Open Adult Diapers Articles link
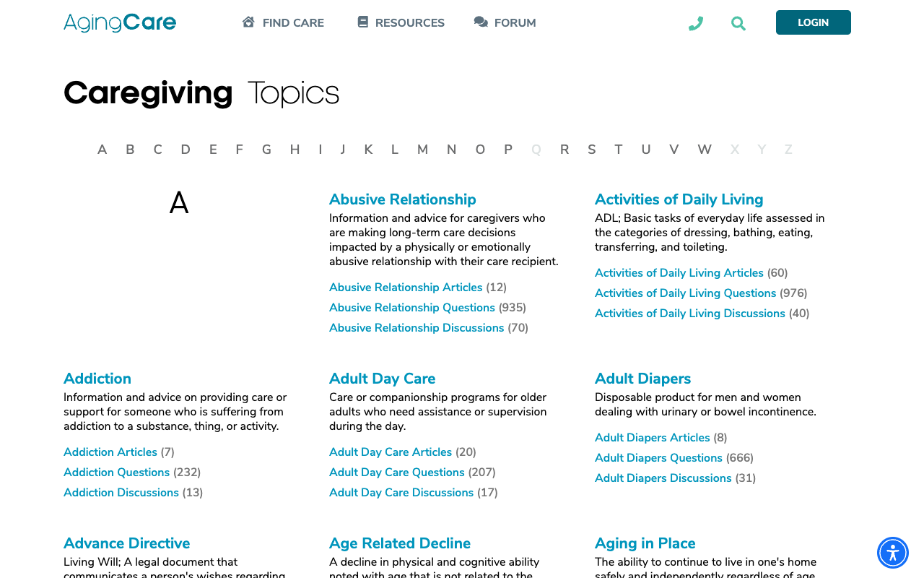 tap(653, 438)
